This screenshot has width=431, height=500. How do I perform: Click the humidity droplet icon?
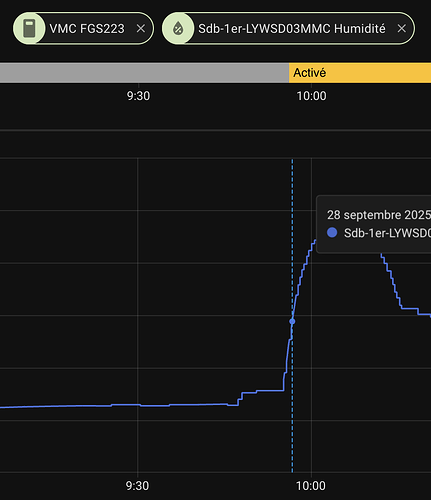tap(178, 28)
